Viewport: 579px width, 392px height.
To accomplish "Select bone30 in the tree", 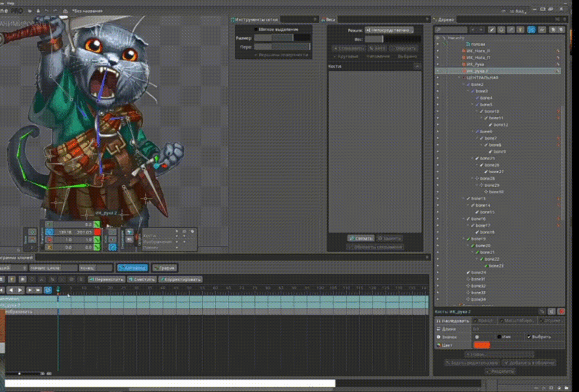I will click(x=496, y=191).
